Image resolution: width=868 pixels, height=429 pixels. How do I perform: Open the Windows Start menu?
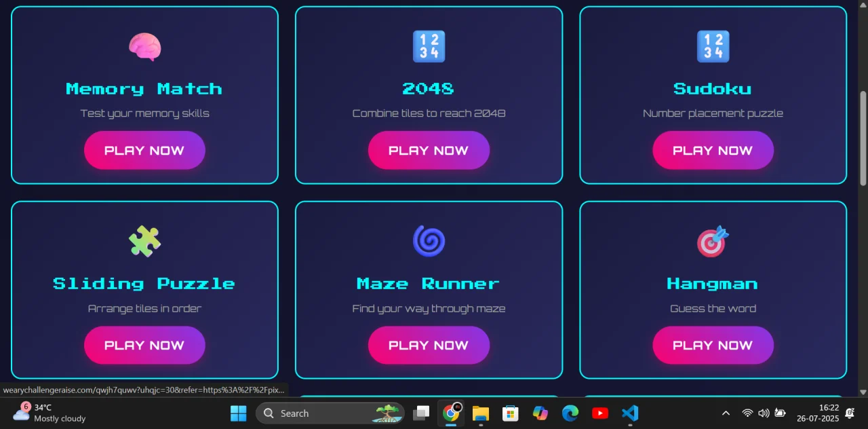[x=239, y=413]
